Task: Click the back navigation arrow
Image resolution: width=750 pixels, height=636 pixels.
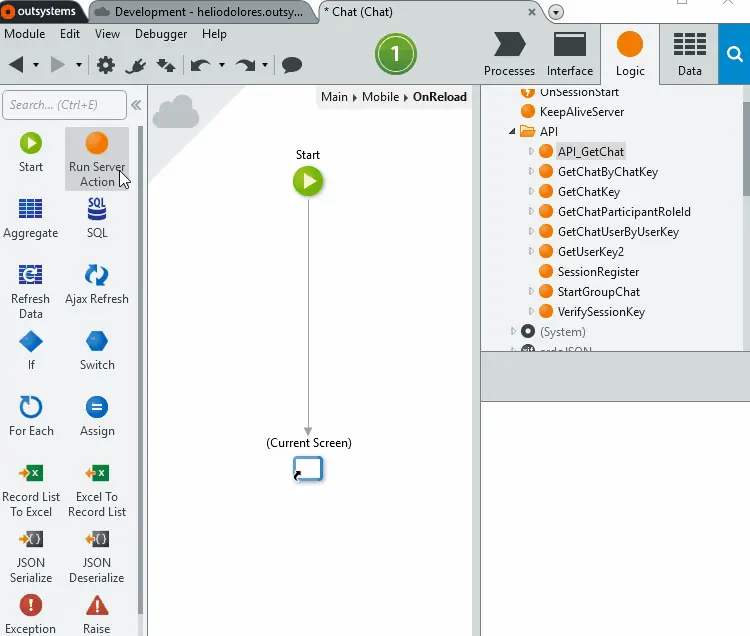Action: (x=17, y=65)
